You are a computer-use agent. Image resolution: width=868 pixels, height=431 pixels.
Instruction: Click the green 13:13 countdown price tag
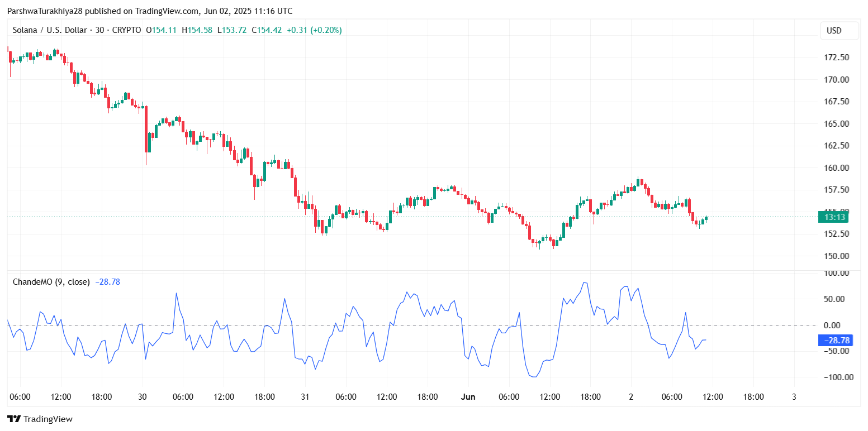(834, 217)
